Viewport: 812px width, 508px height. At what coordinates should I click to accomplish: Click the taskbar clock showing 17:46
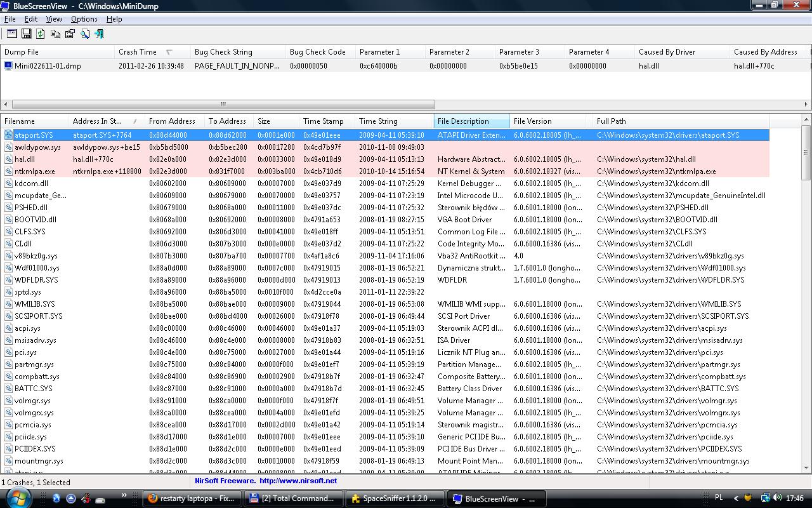click(794, 498)
